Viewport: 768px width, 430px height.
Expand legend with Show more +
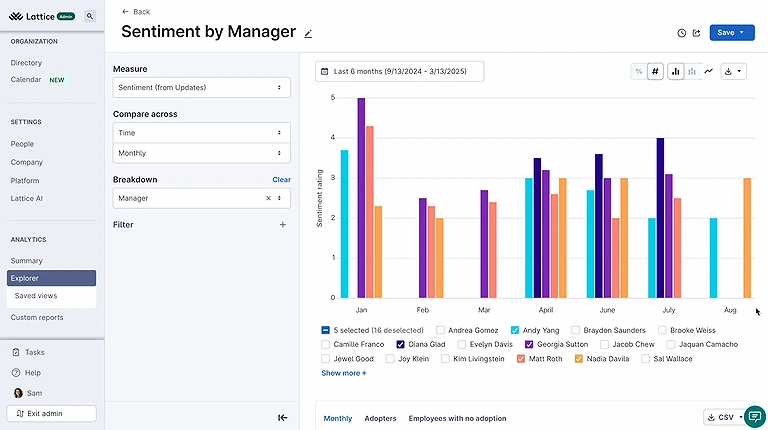pos(344,373)
